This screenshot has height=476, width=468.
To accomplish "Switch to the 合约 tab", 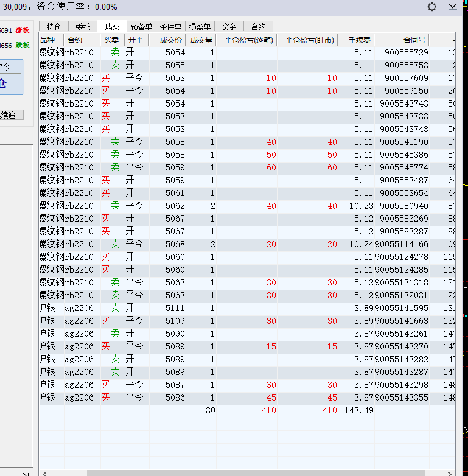I will [258, 27].
